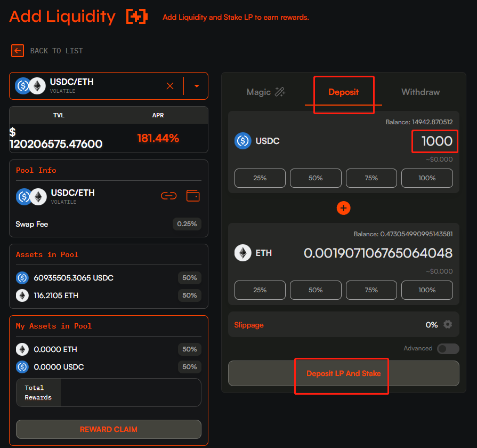Click the orange plus icon between tokens
Screen dimensions: 477x448
(344, 208)
